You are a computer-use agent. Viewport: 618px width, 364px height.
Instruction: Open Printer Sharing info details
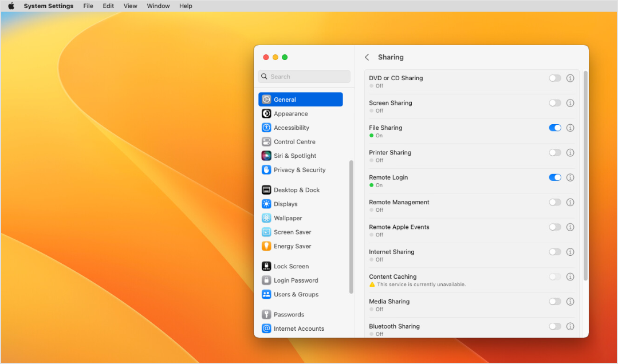(x=570, y=153)
